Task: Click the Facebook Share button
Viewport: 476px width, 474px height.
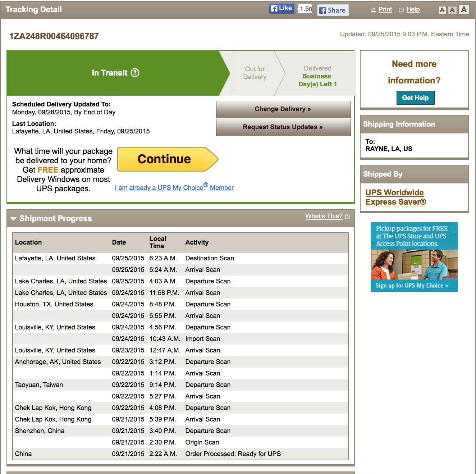Action: [x=333, y=10]
